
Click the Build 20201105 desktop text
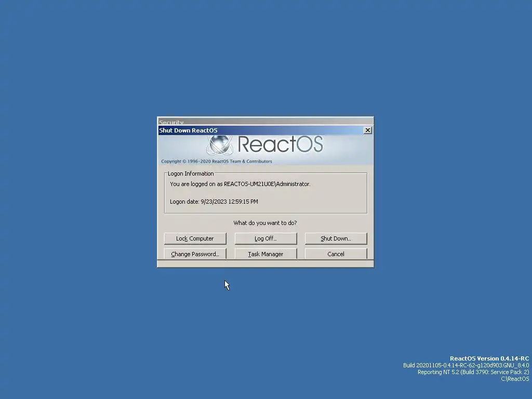[466, 365]
